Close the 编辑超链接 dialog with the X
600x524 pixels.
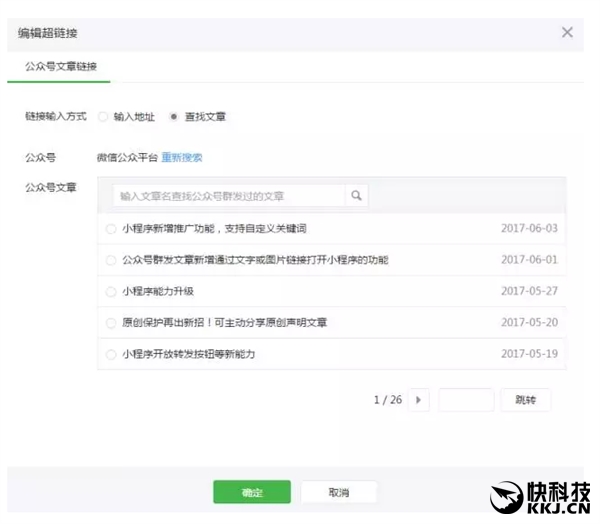tap(567, 33)
